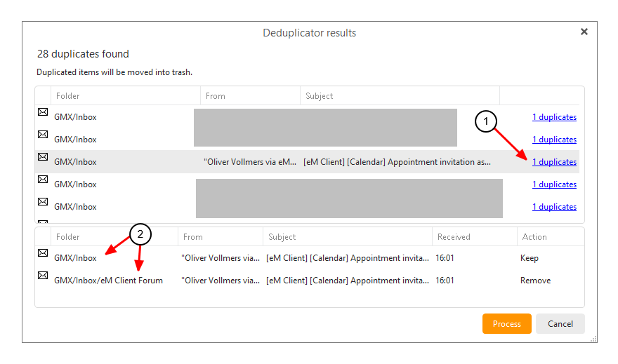Click envelope icon of second GMX/Inbox row
The image size is (618, 364).
43,135
